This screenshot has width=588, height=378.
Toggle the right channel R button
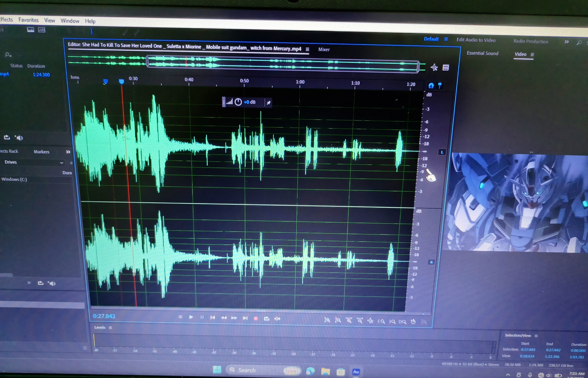point(431,262)
